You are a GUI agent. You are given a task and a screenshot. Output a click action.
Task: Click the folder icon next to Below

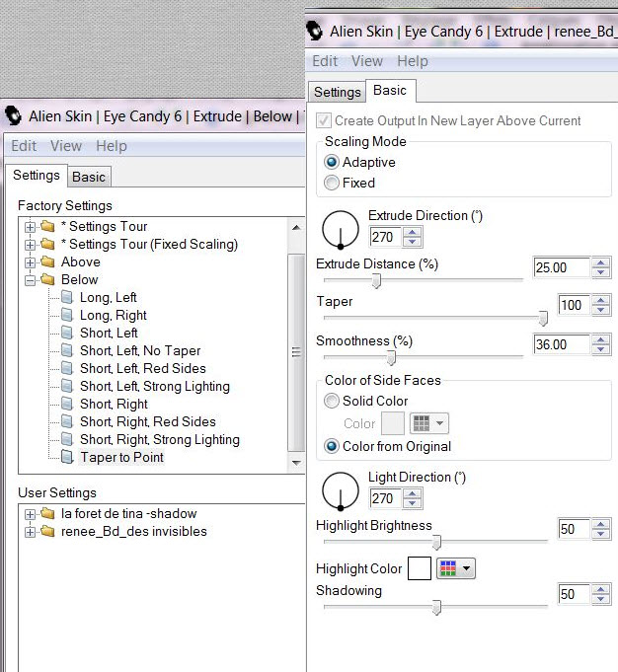click(x=47, y=280)
